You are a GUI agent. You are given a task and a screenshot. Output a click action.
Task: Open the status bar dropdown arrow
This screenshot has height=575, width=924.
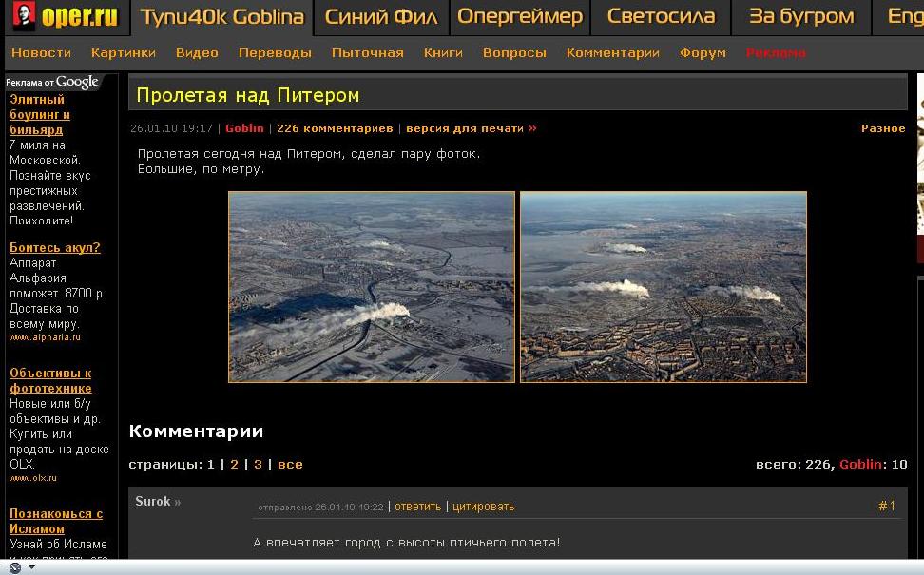(x=31, y=567)
